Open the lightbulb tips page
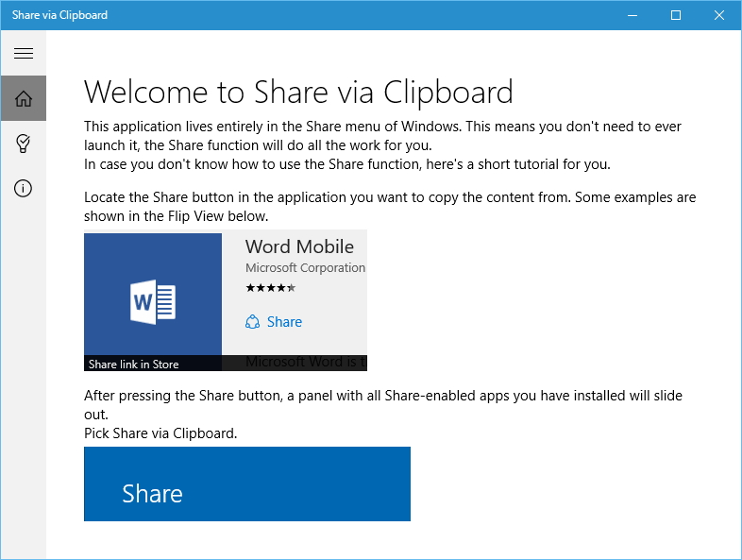Image resolution: width=742 pixels, height=560 pixels. click(x=24, y=144)
